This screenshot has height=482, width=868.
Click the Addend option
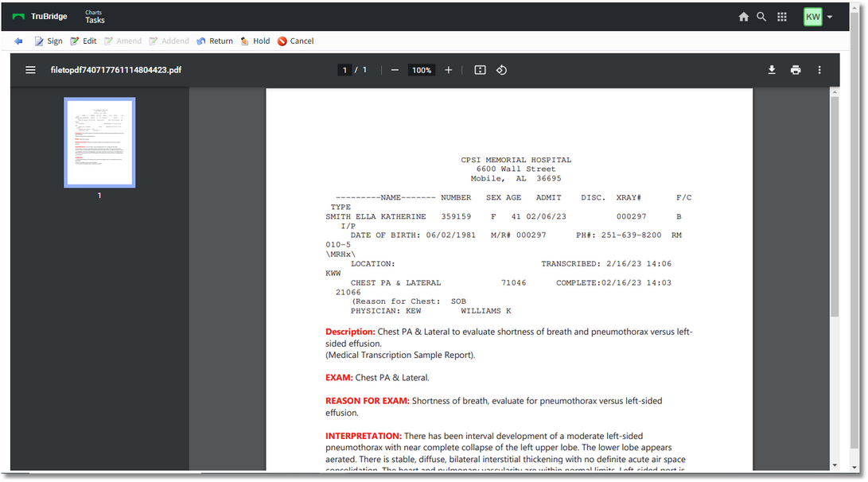169,41
